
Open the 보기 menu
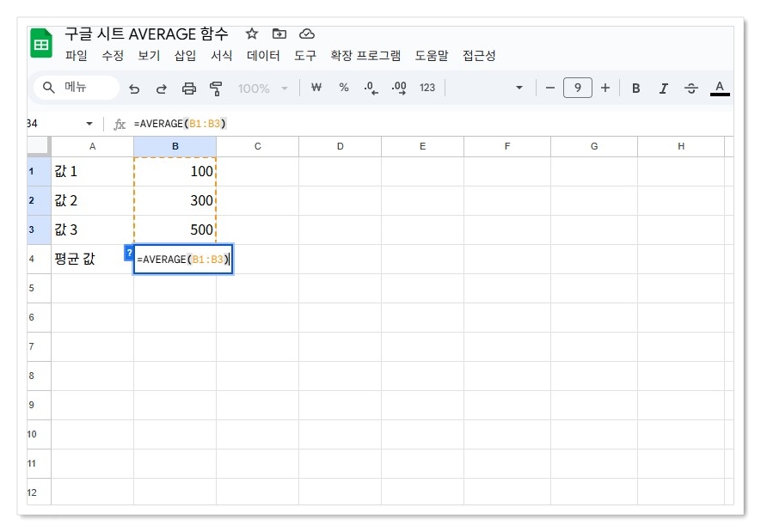(x=149, y=55)
